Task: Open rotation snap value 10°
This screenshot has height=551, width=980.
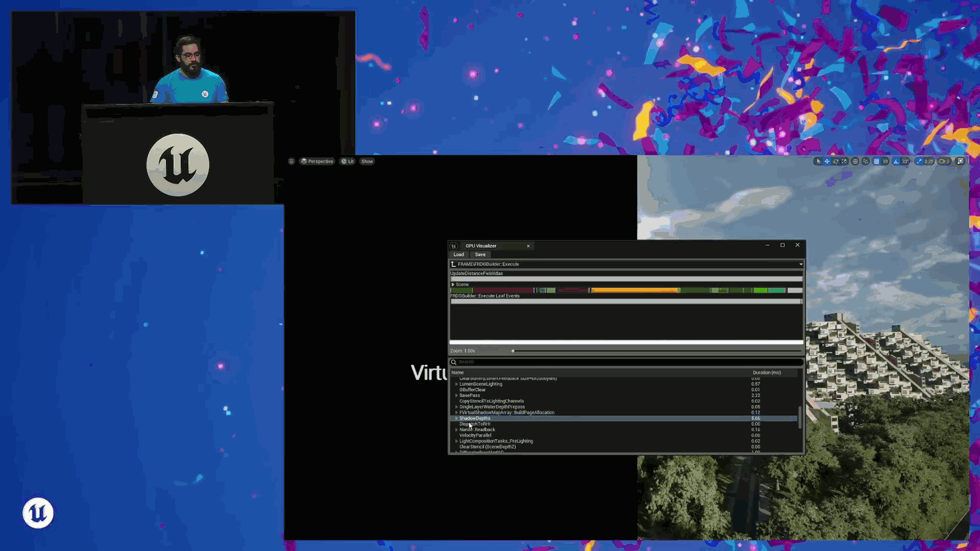Action: (x=905, y=162)
